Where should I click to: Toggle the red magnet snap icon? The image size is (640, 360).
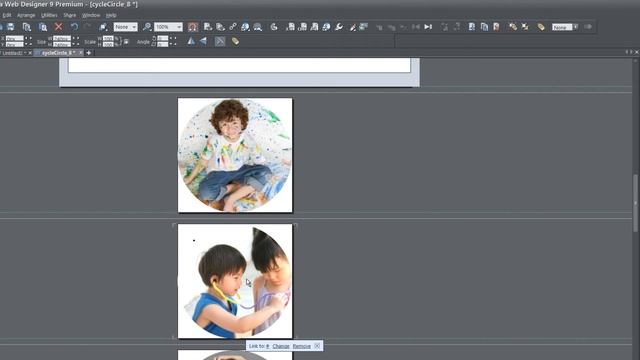click(193, 27)
